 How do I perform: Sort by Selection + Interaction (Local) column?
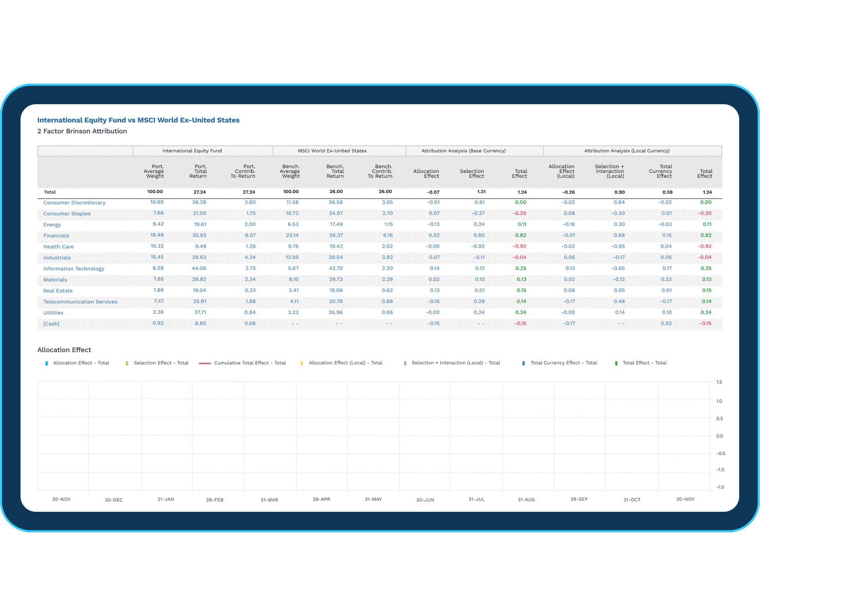point(609,171)
